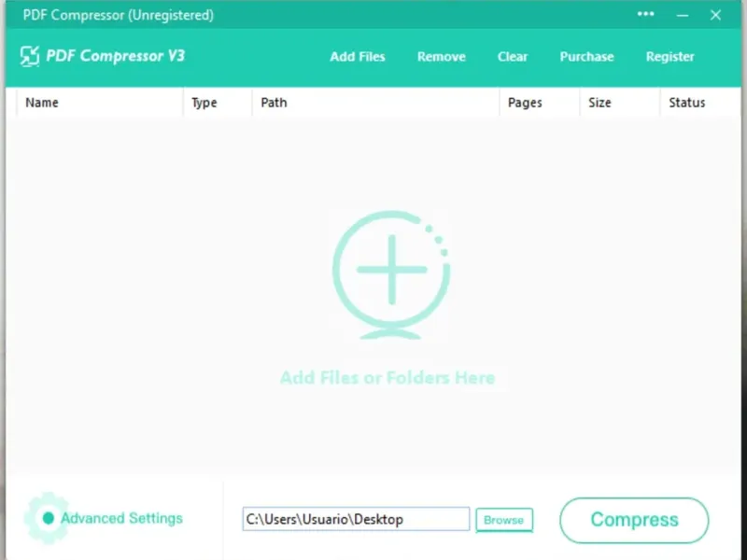
Task: Open the three-dots menu in title bar
Action: click(x=645, y=14)
